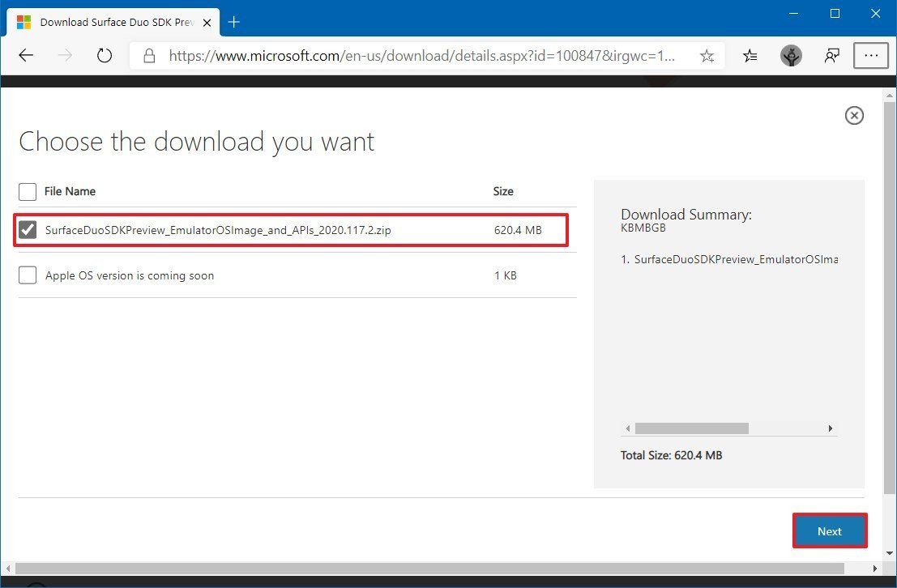
Task: Click the address bar URL field
Action: [421, 56]
